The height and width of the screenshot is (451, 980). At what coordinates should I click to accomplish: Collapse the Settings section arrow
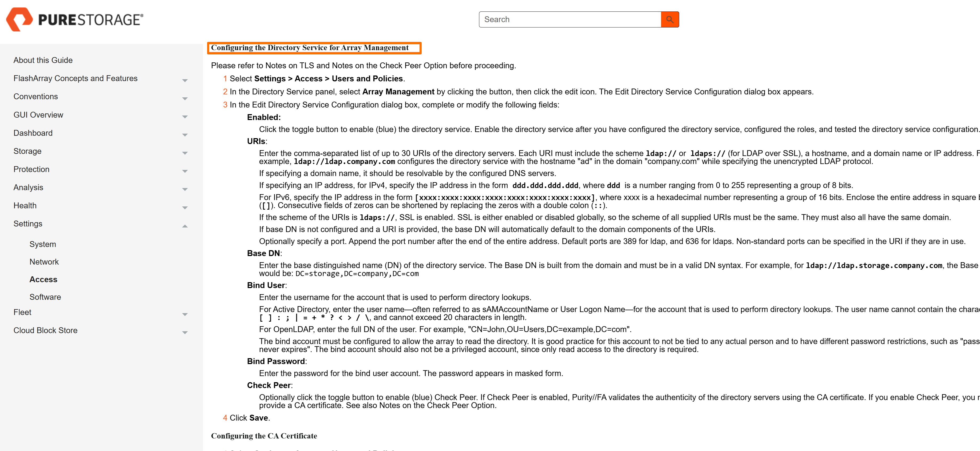click(x=185, y=226)
